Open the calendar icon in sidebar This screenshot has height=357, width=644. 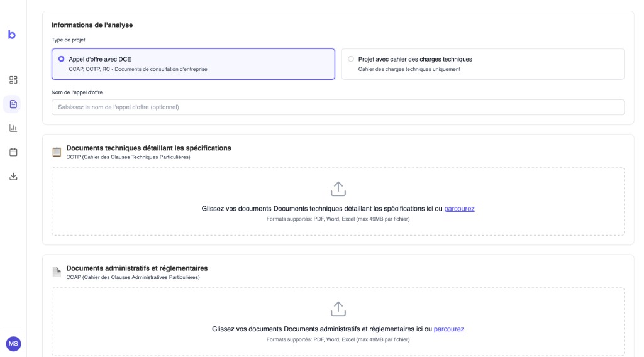(x=13, y=152)
